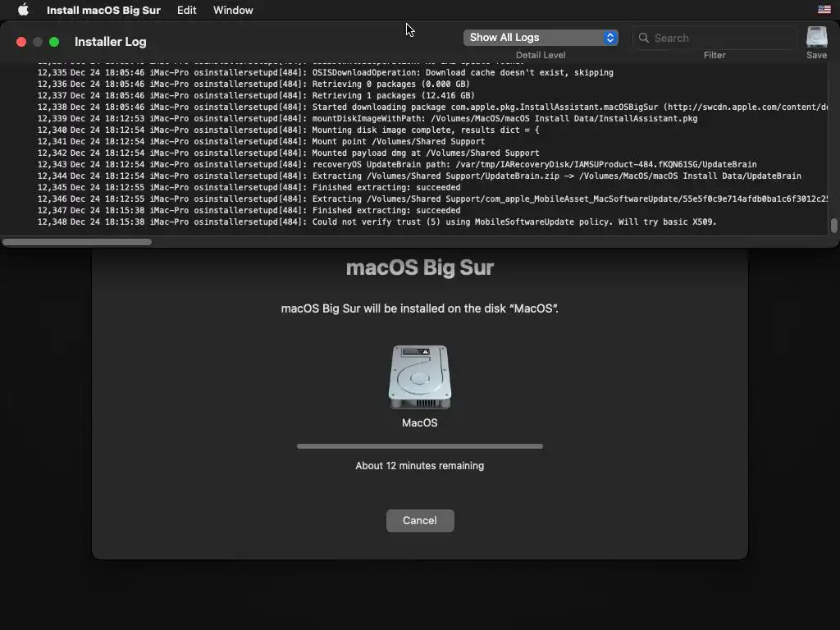This screenshot has width=840, height=630.
Task: Select log line 12,348 Could not verify trust
Action: 377,221
